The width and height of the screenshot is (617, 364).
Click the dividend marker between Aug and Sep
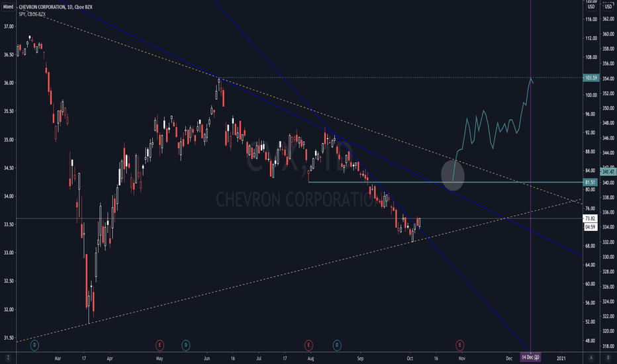tap(337, 345)
